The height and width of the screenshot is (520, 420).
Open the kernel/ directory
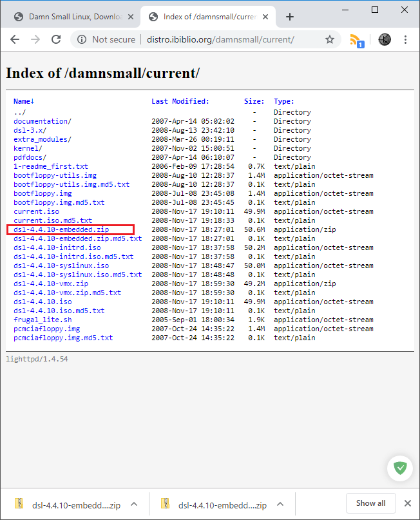click(28, 148)
